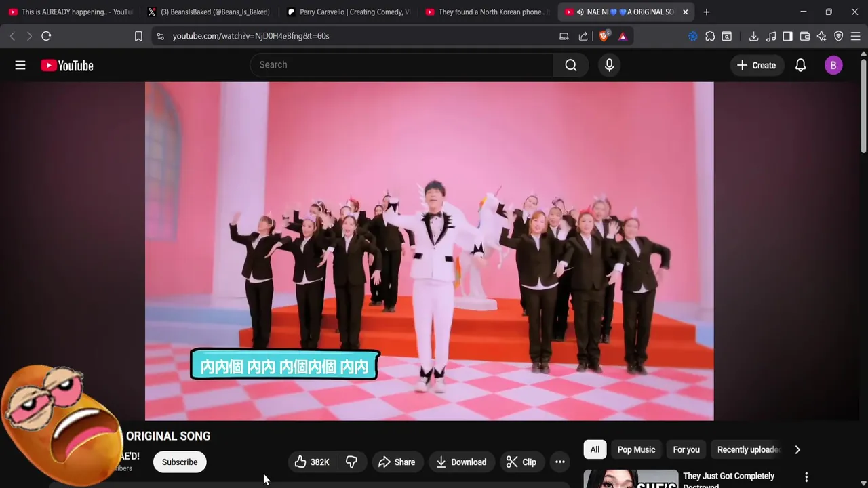Viewport: 868px width, 488px height.
Task: Click the Clip button with scissors
Action: (x=521, y=462)
